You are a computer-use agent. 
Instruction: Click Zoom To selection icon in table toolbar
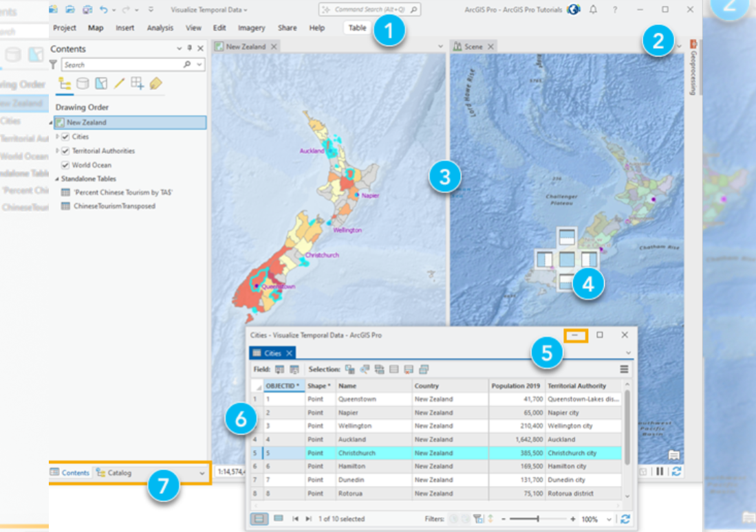point(365,369)
